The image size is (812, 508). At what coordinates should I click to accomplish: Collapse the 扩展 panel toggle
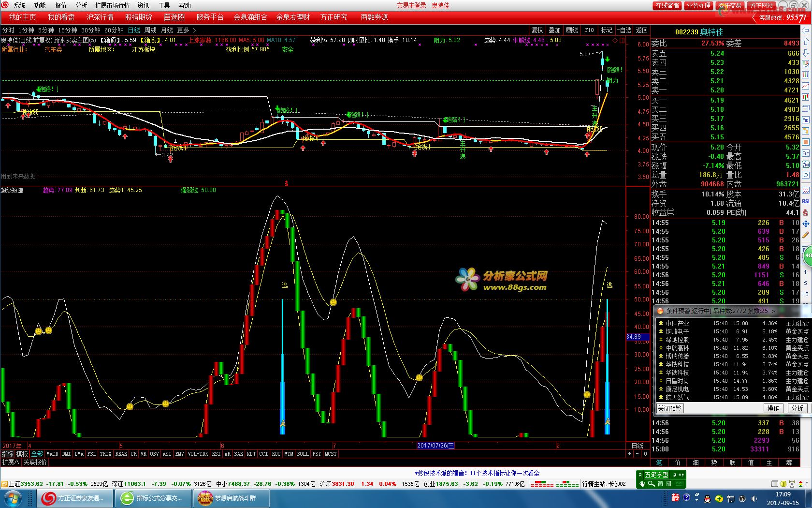click(x=10, y=462)
